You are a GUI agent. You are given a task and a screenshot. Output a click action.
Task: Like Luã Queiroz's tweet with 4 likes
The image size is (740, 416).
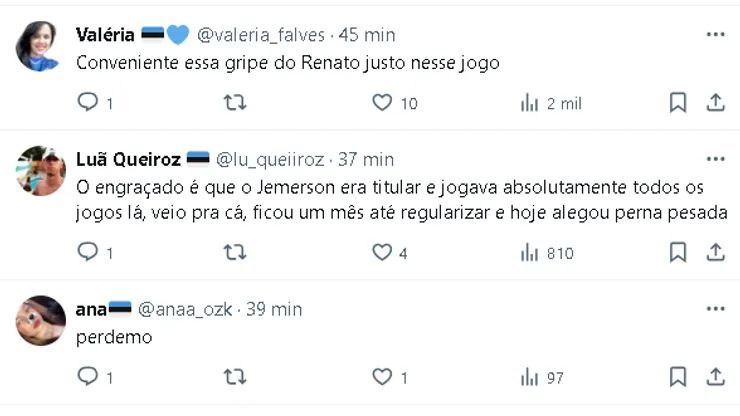(x=381, y=253)
